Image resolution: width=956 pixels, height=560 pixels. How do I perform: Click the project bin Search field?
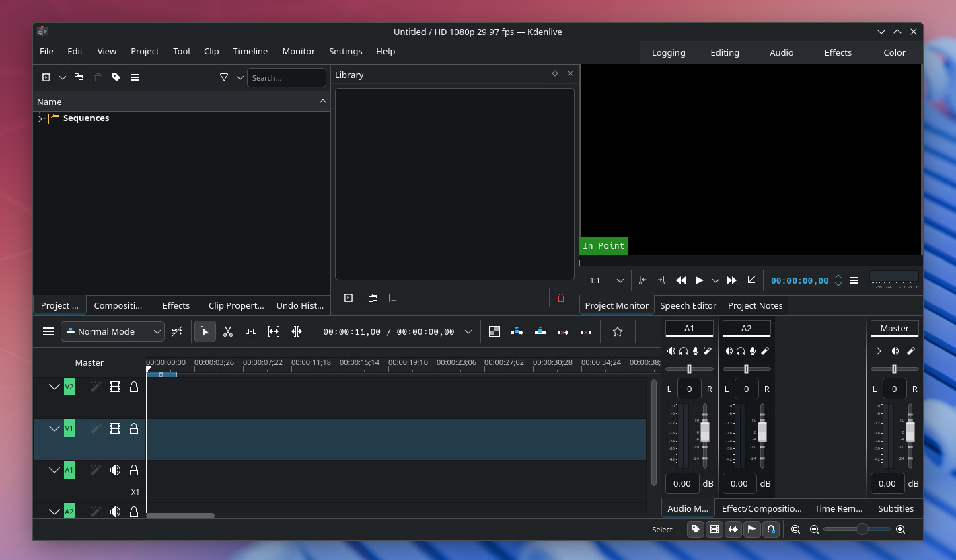point(286,78)
